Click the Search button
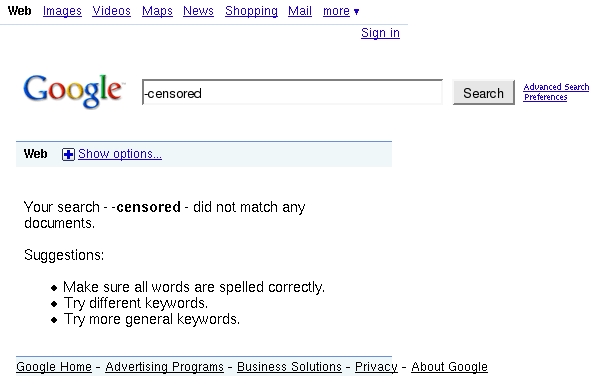This screenshot has height=389, width=615. [x=484, y=93]
